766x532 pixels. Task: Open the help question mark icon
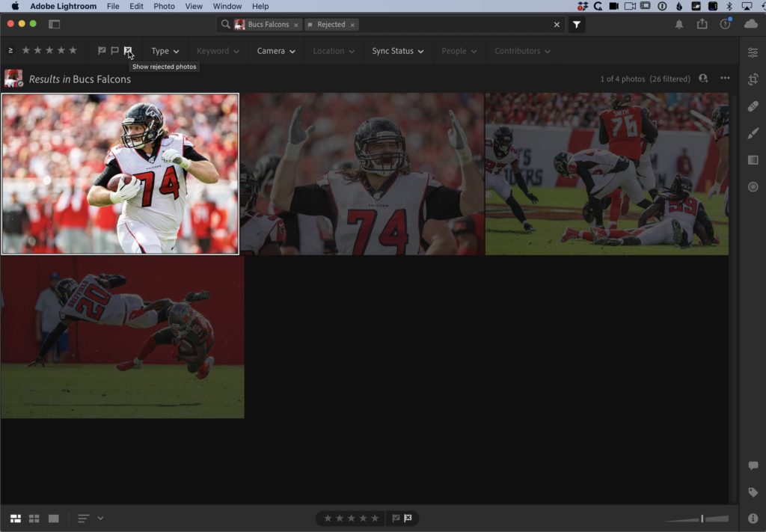(x=725, y=24)
